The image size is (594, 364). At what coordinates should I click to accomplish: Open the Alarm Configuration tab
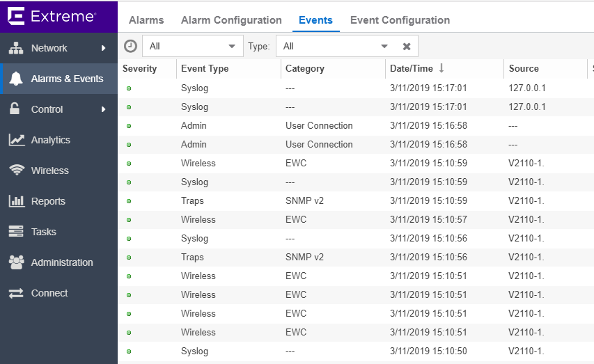231,20
